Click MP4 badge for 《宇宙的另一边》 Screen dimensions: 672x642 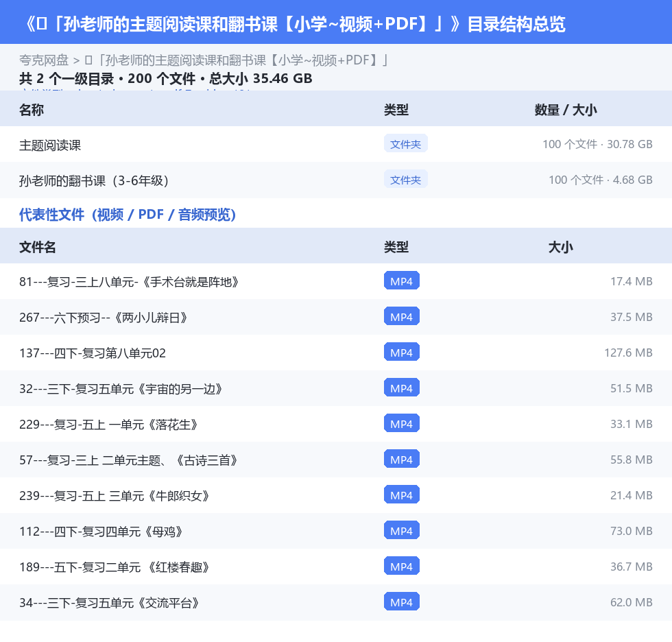coord(402,388)
